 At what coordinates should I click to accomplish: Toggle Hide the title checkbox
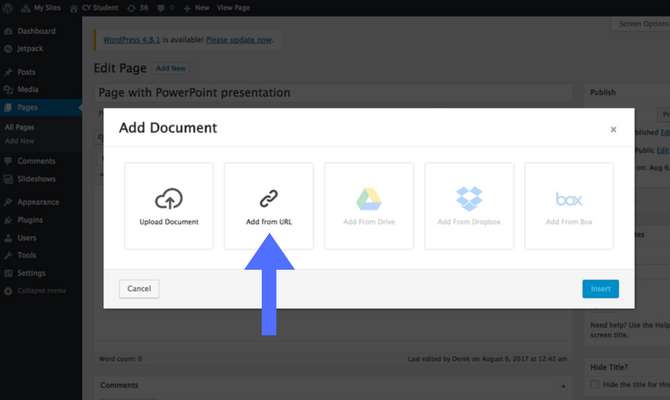click(594, 385)
